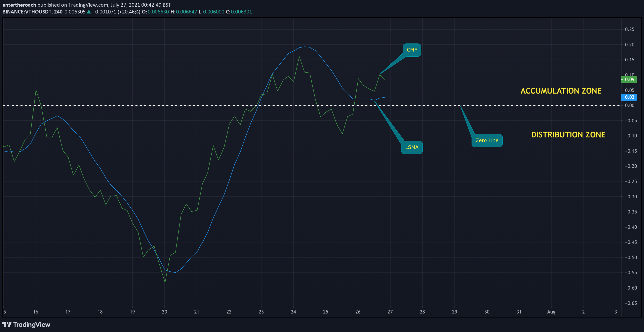
Task: Click the 20 date axis label
Action: [164, 312]
